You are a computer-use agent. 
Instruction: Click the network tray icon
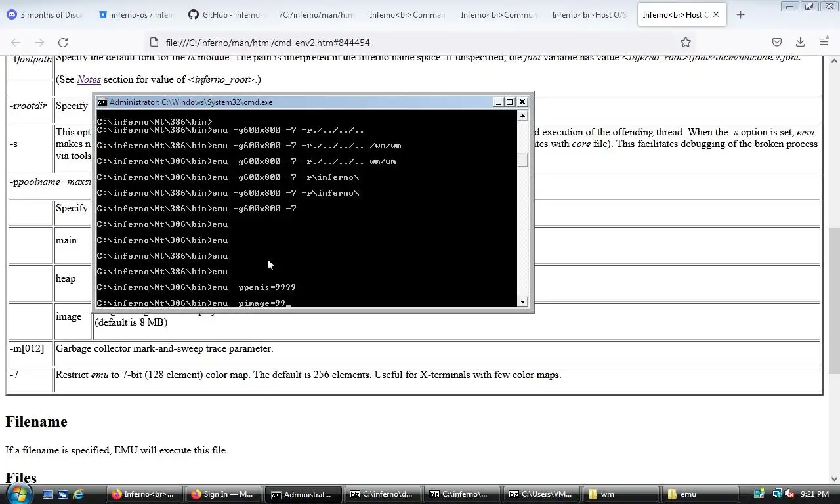[776, 494]
